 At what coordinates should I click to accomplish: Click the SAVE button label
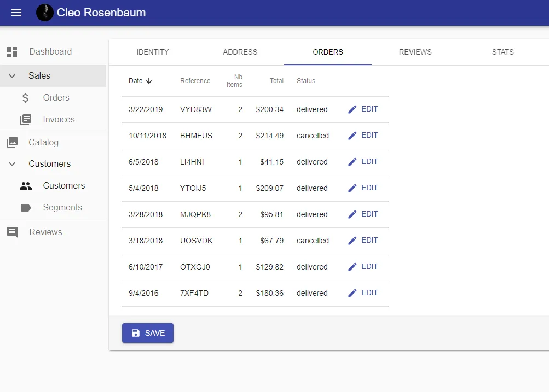155,333
